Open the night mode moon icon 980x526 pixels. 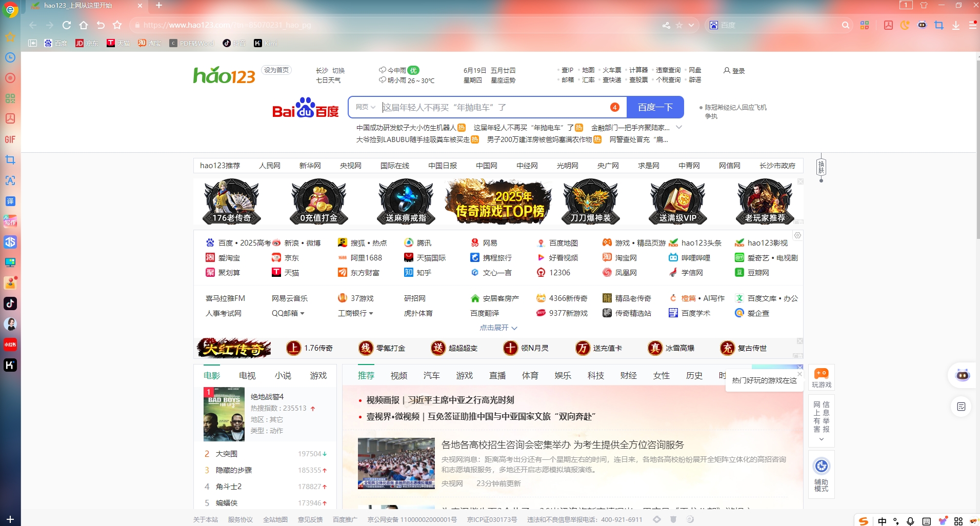point(905,25)
